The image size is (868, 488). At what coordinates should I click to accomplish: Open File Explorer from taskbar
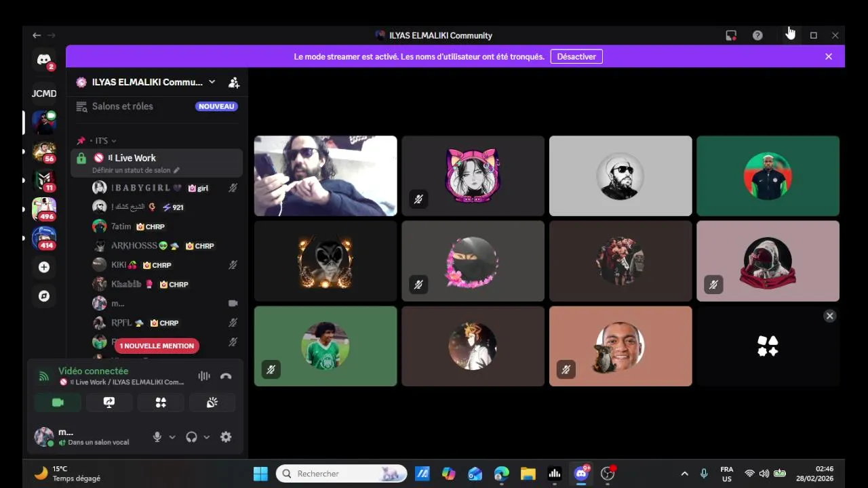coord(528,474)
